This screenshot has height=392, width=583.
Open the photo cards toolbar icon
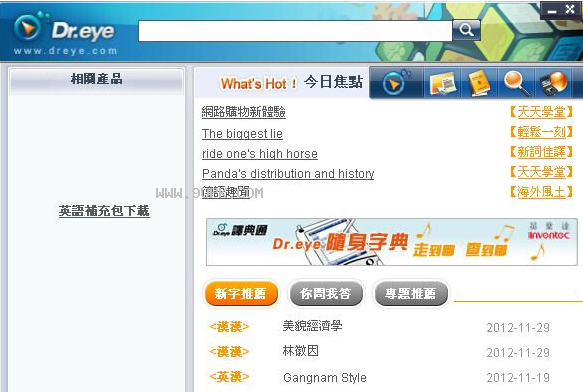[443, 83]
